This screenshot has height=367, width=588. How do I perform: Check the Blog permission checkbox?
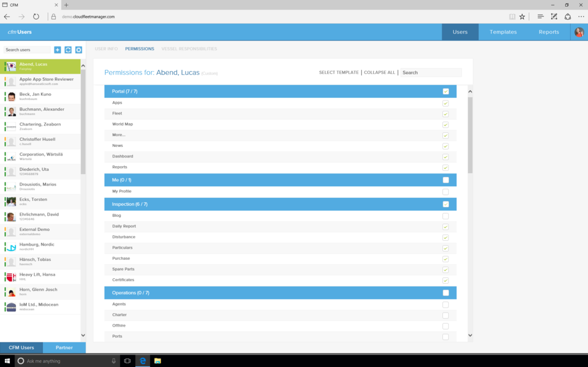coord(445,216)
